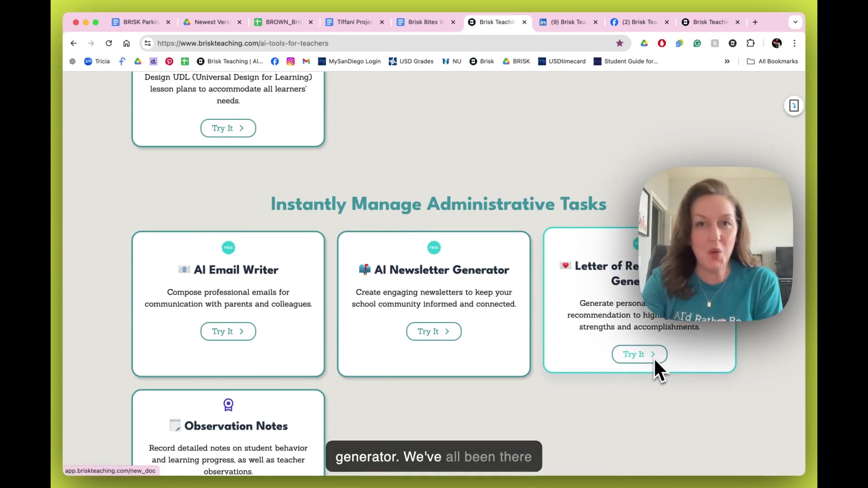Open the Google Drive extension icon
The width and height of the screenshot is (868, 488).
tap(644, 43)
